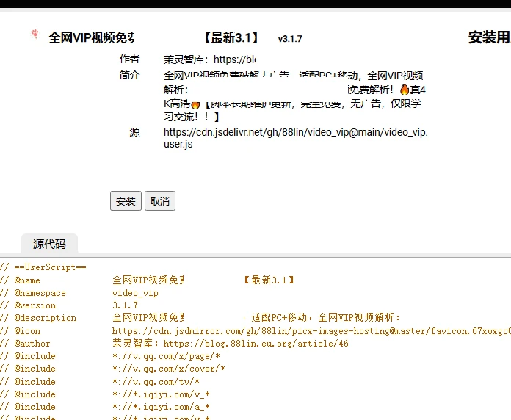
Task: Click the @icon URL cdn.jsdmirror.com
Action: tap(311, 331)
